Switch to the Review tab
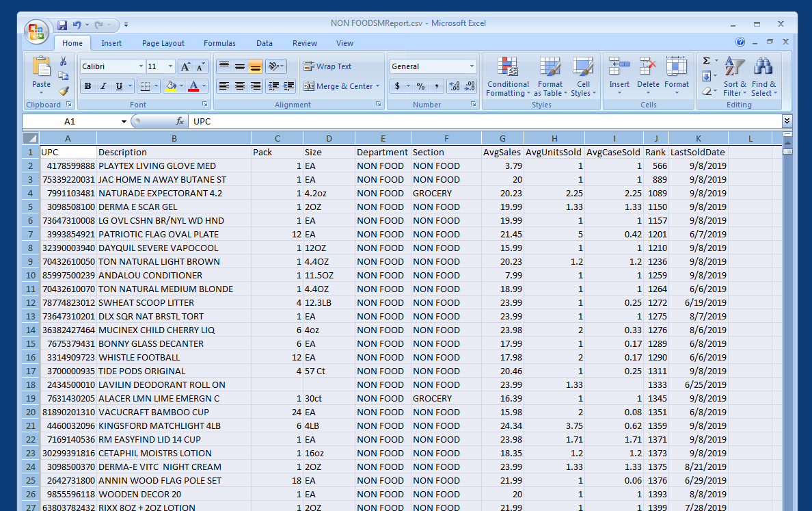The image size is (812, 511). point(305,43)
